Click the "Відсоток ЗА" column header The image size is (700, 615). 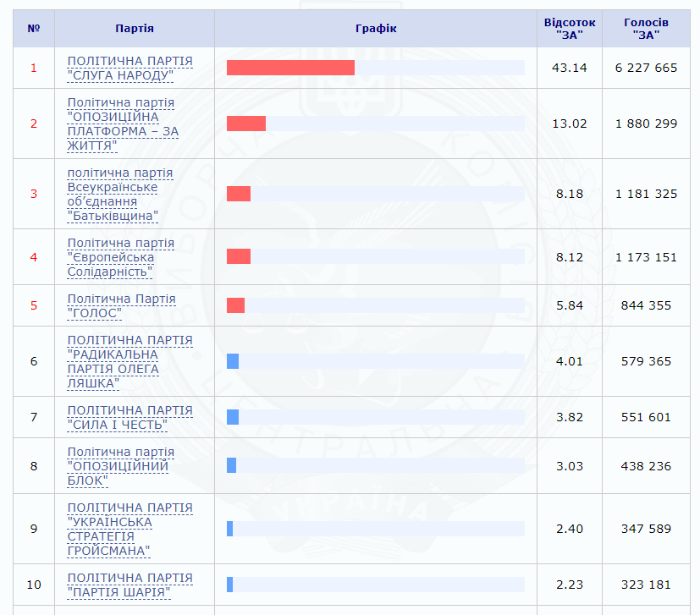coord(570,29)
